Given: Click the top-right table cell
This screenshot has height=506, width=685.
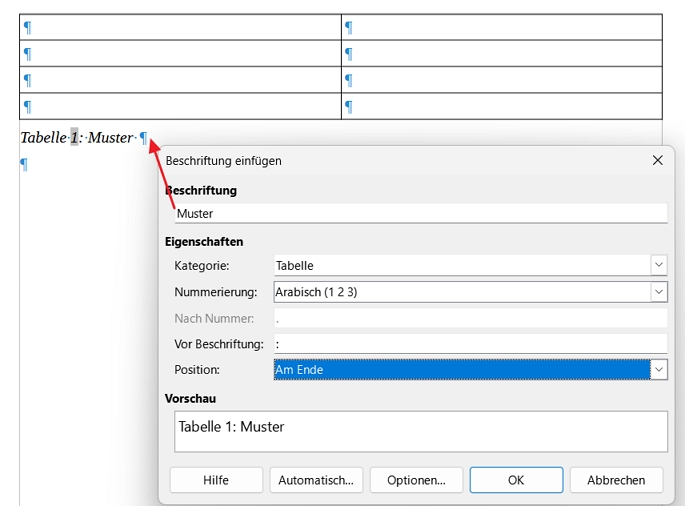Looking at the screenshot, I should pos(500,27).
